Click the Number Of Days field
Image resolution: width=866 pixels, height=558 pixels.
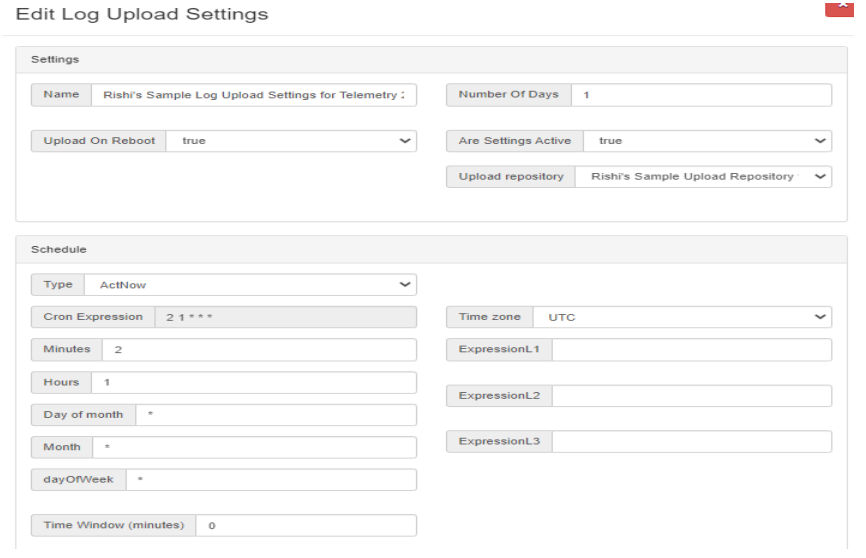700,95
